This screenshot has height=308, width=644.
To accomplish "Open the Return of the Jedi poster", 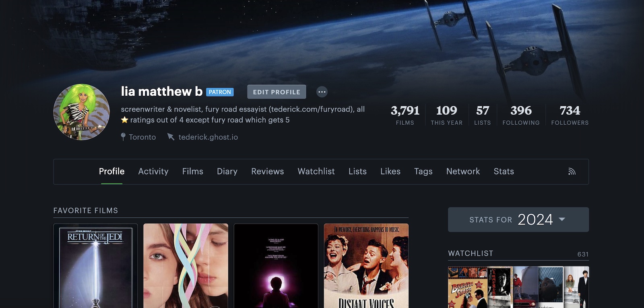I will click(95, 266).
